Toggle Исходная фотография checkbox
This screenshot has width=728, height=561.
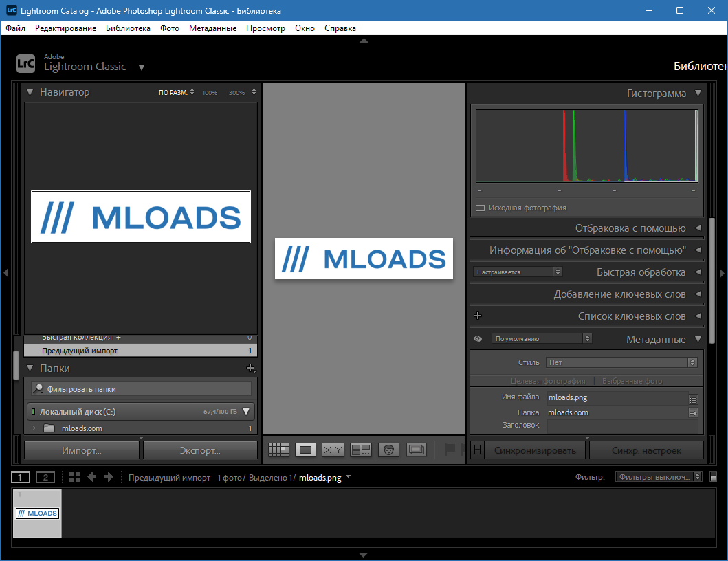tap(480, 208)
